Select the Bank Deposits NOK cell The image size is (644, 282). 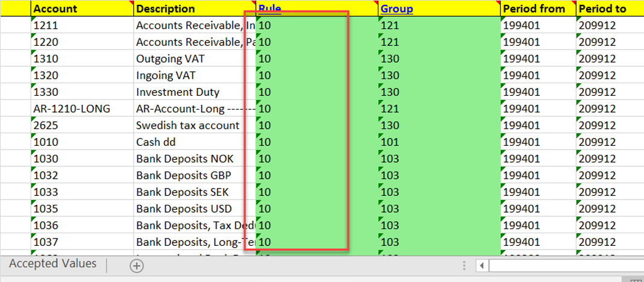[x=194, y=158]
